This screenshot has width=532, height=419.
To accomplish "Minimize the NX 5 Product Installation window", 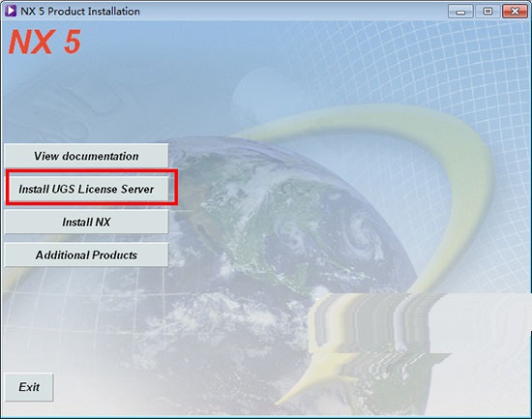I will pos(460,12).
